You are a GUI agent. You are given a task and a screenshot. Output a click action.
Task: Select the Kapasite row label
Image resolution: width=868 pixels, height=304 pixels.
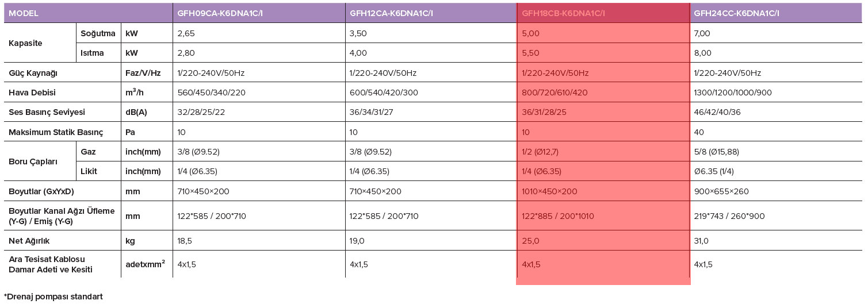25,43
